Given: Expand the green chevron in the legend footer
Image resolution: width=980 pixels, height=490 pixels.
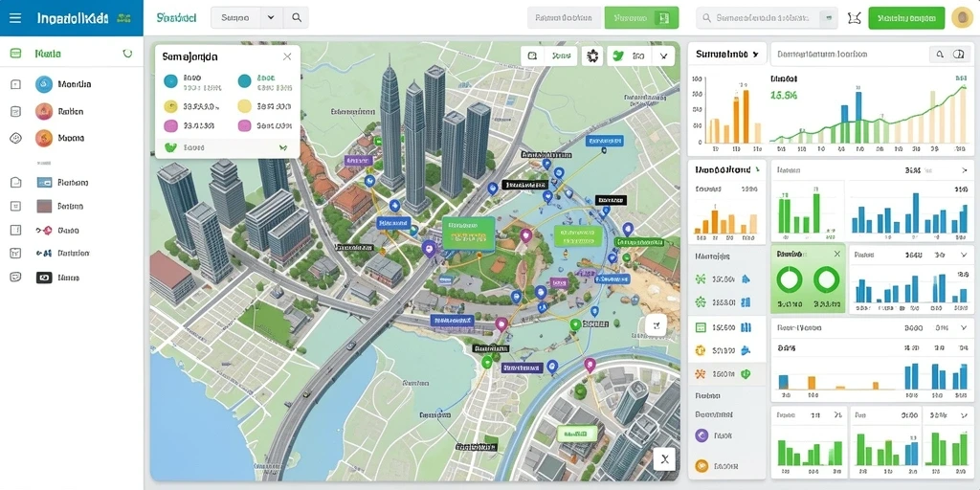Looking at the screenshot, I should [283, 148].
